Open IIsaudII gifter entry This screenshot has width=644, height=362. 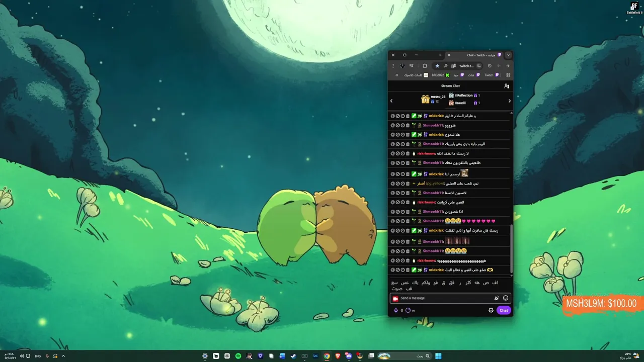tap(464, 103)
